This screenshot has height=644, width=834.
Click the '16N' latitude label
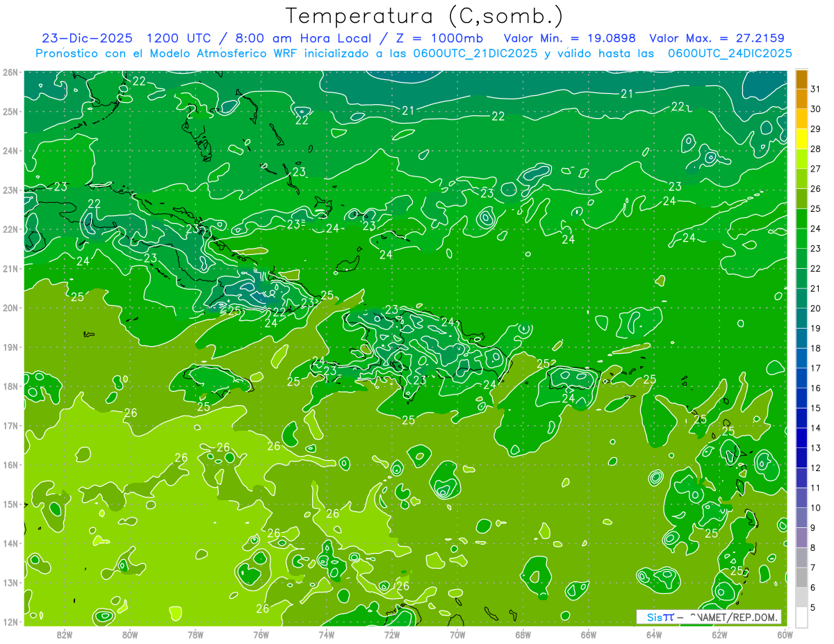click(x=10, y=465)
